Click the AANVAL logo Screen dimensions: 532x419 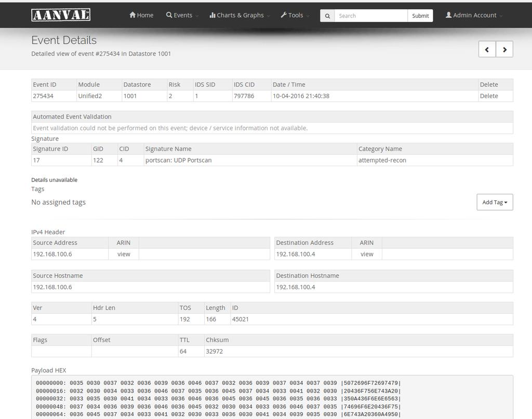pyautogui.click(x=61, y=15)
